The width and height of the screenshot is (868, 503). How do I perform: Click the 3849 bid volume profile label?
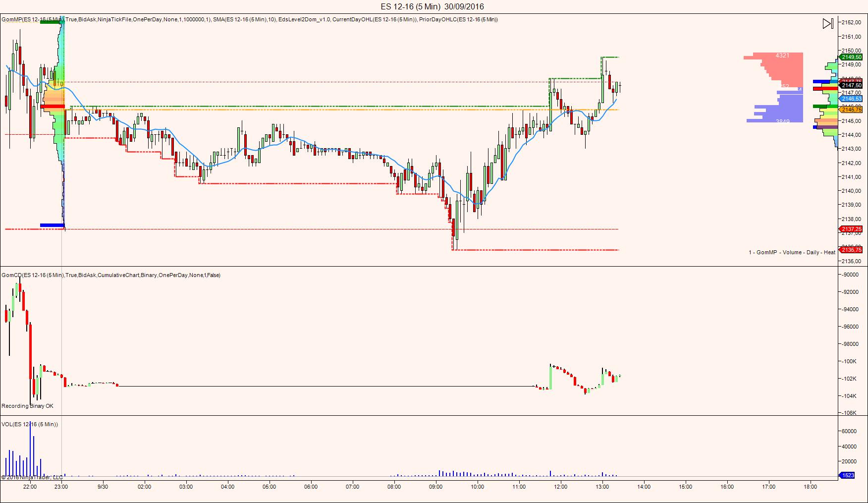click(x=782, y=121)
